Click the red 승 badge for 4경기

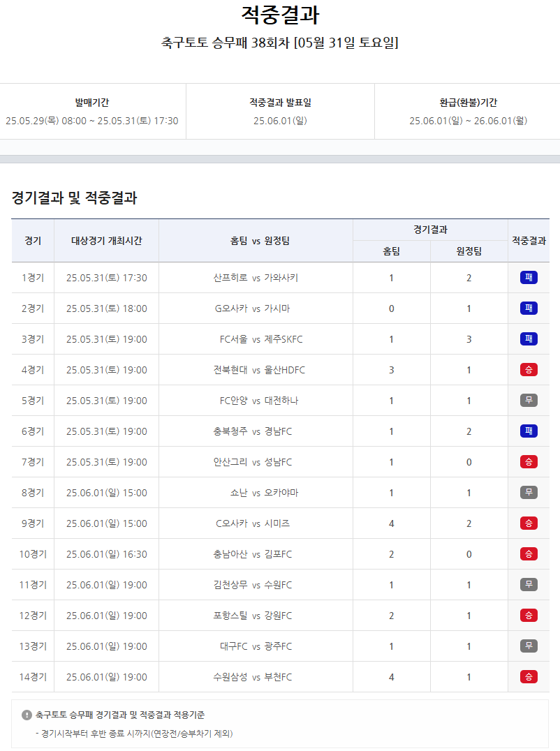click(529, 370)
